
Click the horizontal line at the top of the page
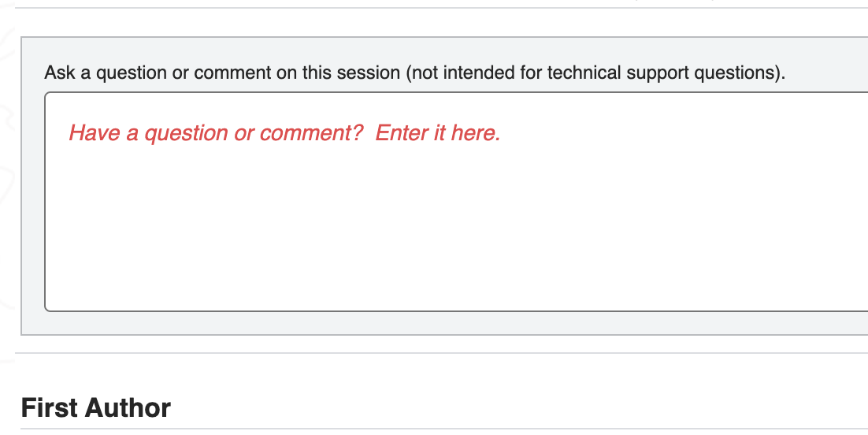tap(441, 8)
